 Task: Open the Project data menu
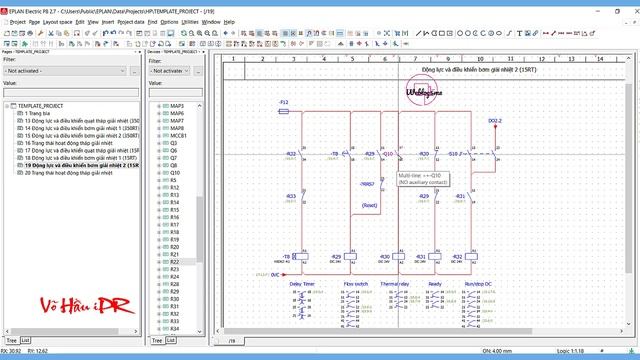pos(131,22)
